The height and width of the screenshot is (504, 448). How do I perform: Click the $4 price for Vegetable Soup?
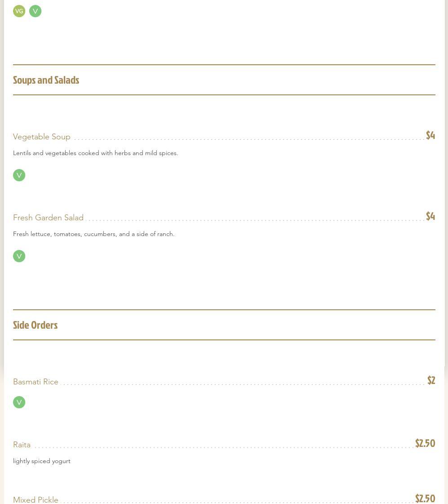click(x=430, y=135)
